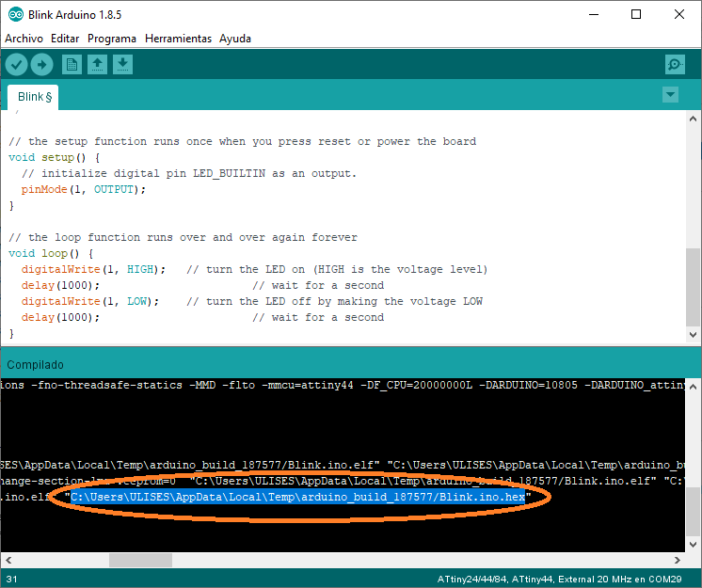Open the Serial Monitor magnifier icon
This screenshot has width=702, height=588.
[x=675, y=65]
